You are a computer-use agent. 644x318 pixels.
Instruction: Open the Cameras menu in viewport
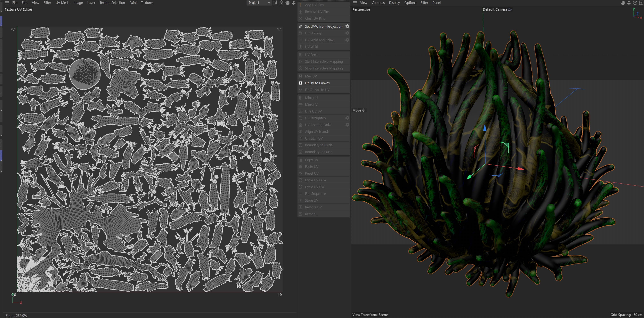[x=378, y=3]
